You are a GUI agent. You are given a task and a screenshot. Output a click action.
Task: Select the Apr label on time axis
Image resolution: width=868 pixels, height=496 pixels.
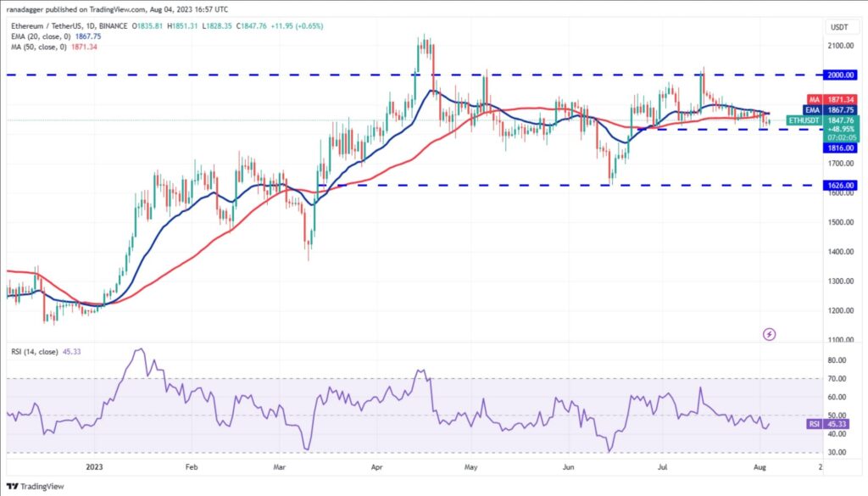tap(377, 467)
